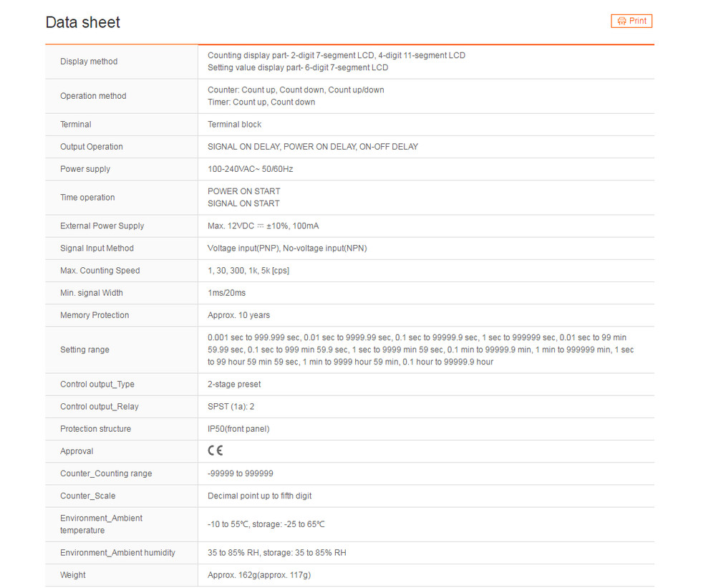The width and height of the screenshot is (716, 588).
Task: Select the External Power Supply label
Action: point(102,226)
